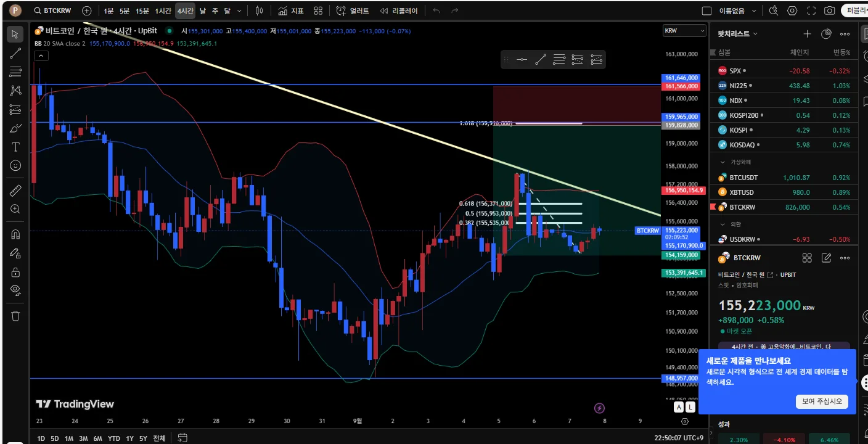Open quick search

(774, 10)
